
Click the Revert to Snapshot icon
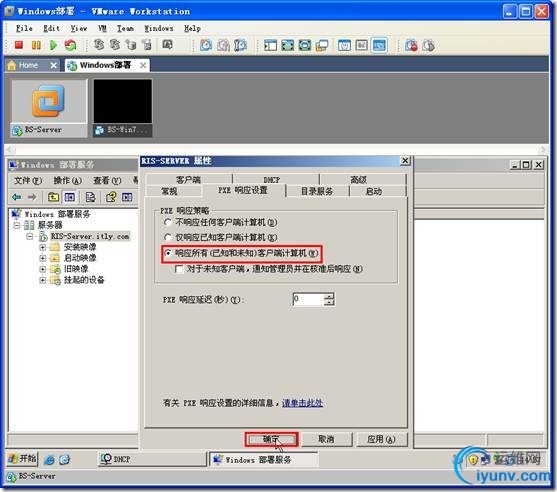coord(223,45)
